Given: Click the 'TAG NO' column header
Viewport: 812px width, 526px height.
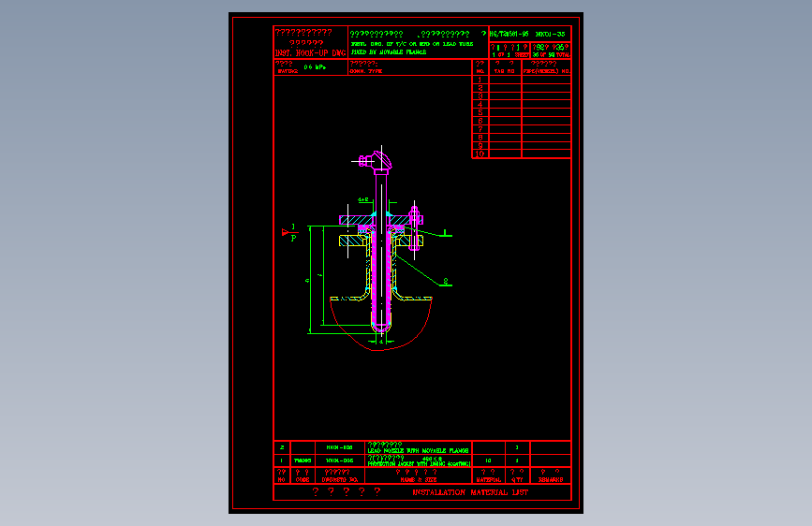Looking at the screenshot, I should tap(505, 71).
